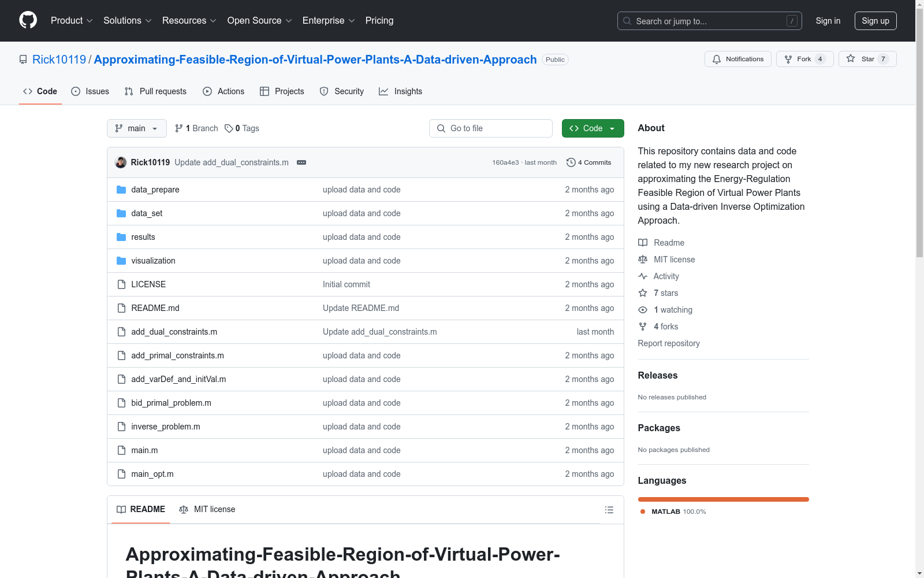Open add_varDef_and_initVal.m file
Image resolution: width=924 pixels, height=578 pixels.
[x=178, y=379]
